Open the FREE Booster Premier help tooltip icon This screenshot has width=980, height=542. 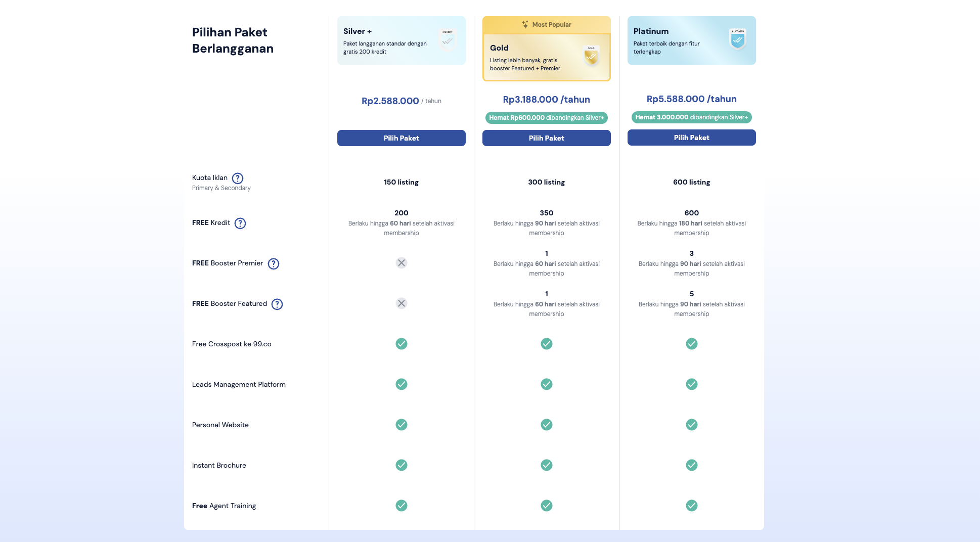pyautogui.click(x=274, y=264)
